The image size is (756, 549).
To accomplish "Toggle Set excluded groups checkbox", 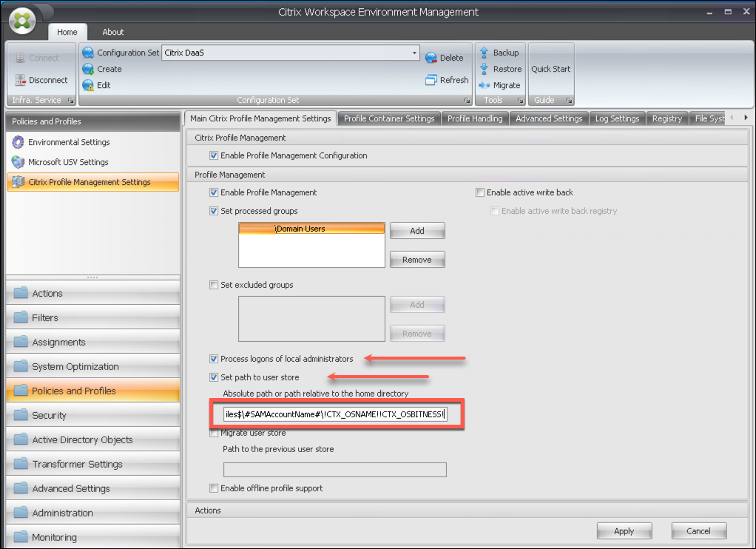I will (x=215, y=285).
